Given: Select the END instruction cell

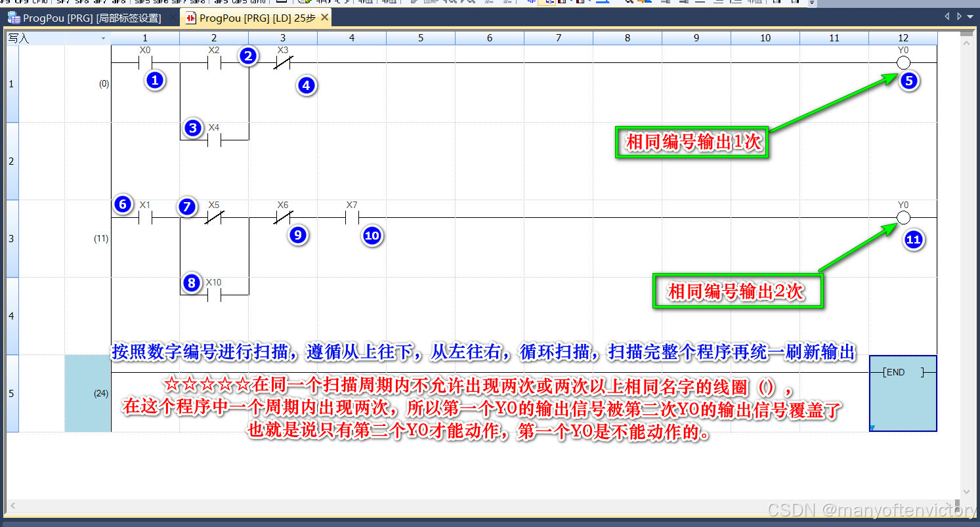Looking at the screenshot, I should pyautogui.click(x=903, y=393).
